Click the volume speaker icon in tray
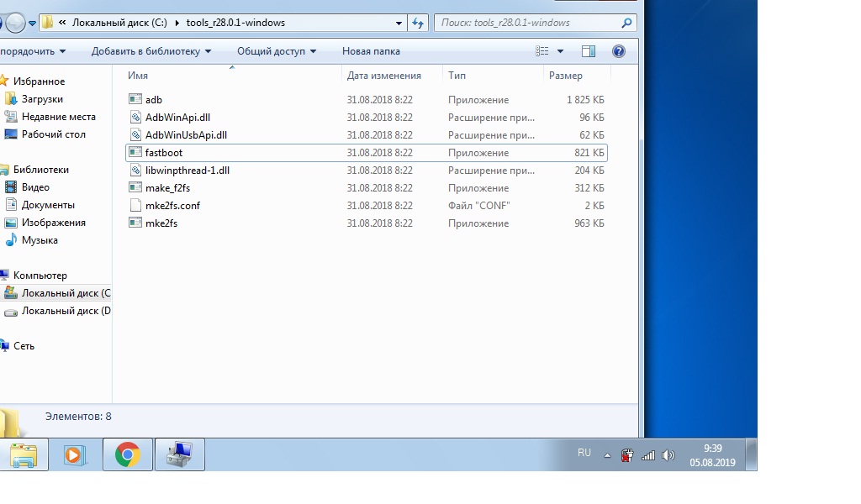The height and width of the screenshot is (504, 861). (x=668, y=455)
